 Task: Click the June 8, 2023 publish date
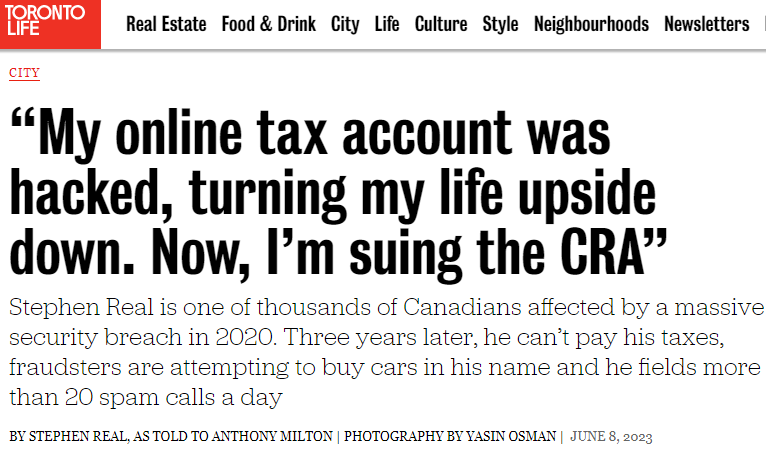coord(611,437)
